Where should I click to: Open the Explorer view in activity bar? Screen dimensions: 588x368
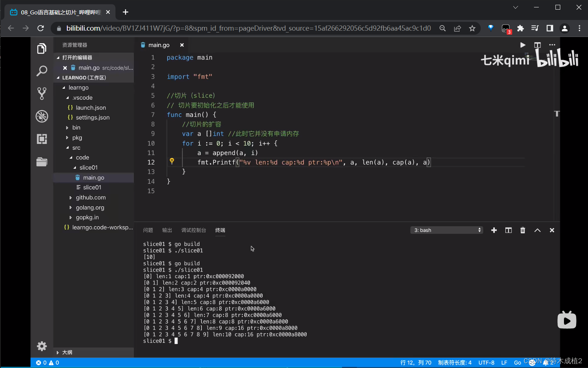tap(42, 48)
